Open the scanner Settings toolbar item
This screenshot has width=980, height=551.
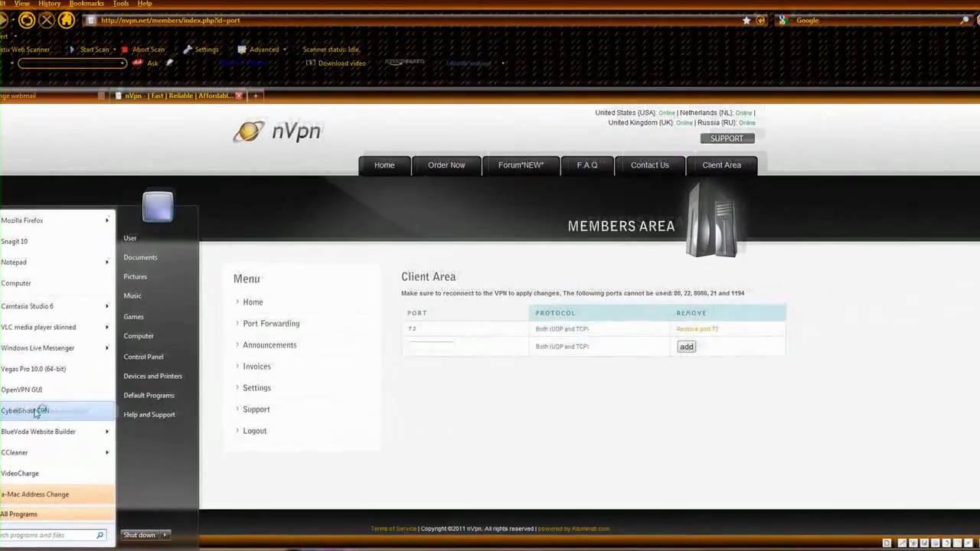coord(201,50)
